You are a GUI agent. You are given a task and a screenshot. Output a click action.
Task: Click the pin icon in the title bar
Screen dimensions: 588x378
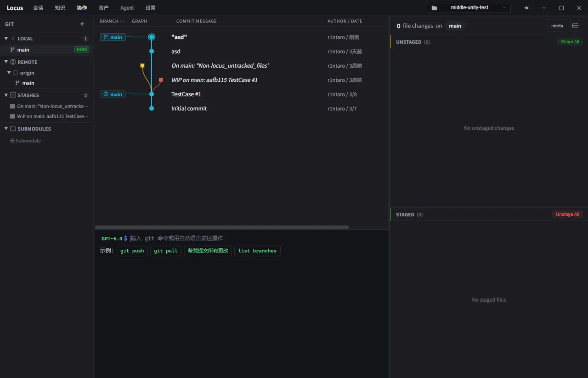click(526, 7)
